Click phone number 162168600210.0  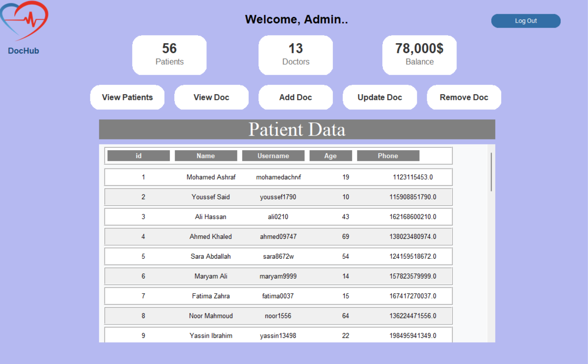point(413,217)
